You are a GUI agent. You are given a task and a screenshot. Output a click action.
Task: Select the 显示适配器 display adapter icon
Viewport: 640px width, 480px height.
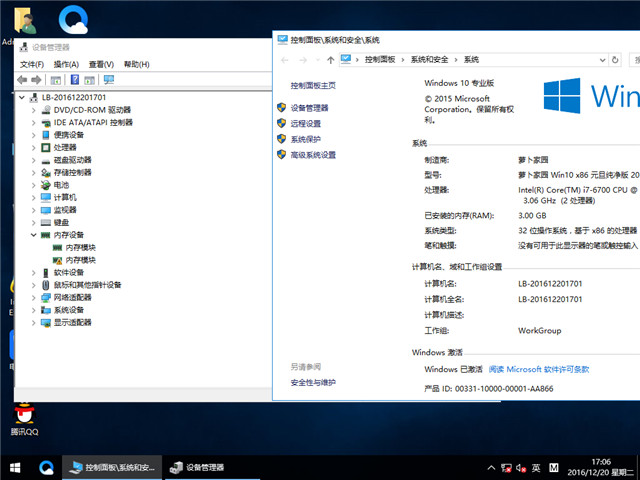click(46, 322)
